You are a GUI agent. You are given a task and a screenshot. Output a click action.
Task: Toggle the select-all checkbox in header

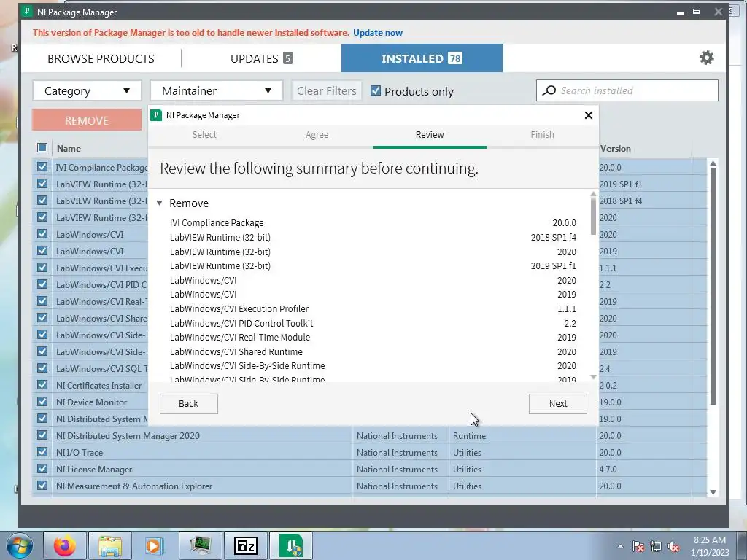(x=42, y=148)
